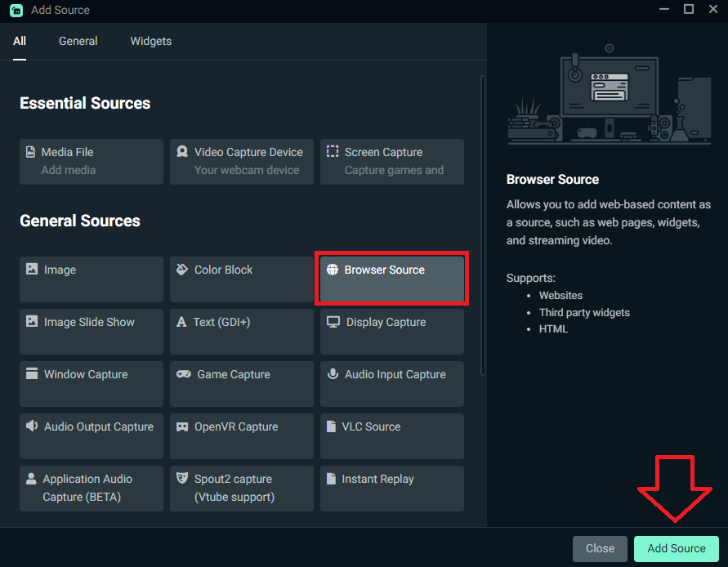This screenshot has height=567, width=728.
Task: Click the source list vertical scrollbar
Action: (483, 225)
